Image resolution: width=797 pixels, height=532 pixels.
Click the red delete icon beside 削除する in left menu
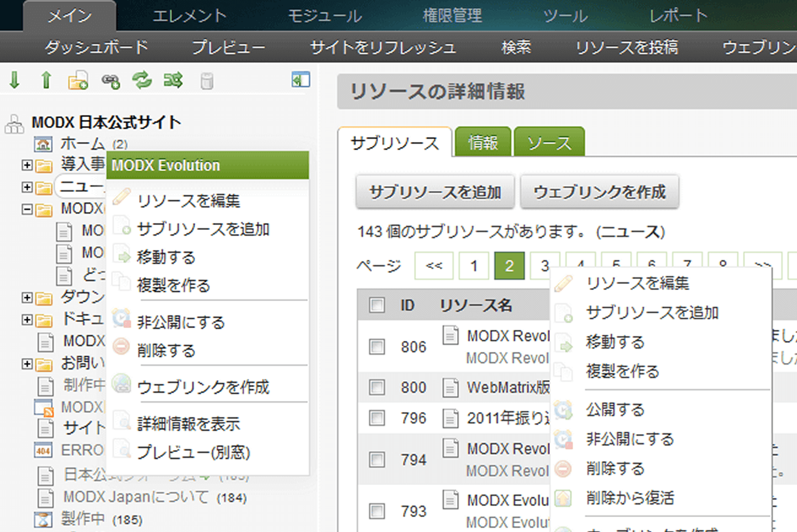121,346
